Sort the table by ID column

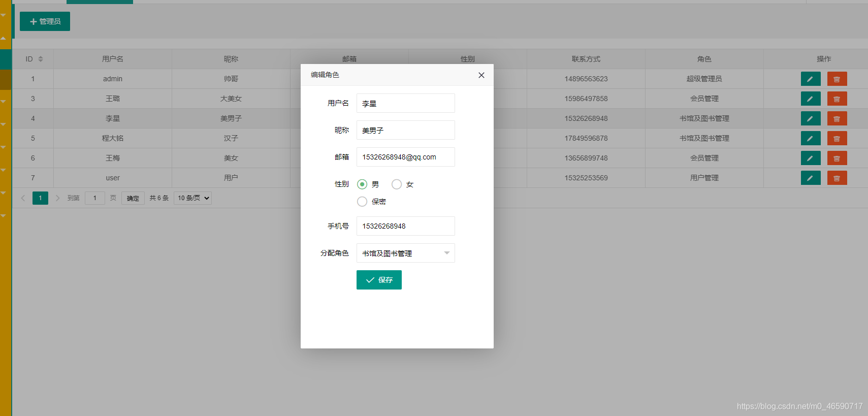click(x=41, y=59)
